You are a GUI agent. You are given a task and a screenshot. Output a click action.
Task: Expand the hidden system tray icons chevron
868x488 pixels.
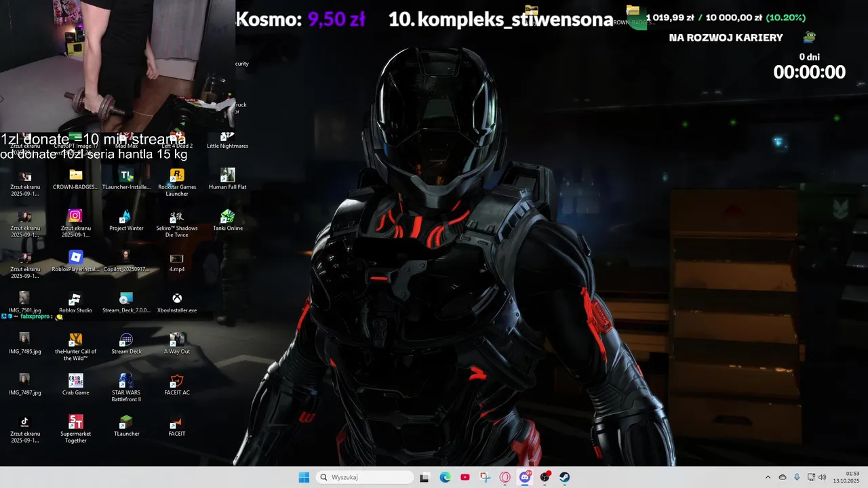click(x=768, y=477)
